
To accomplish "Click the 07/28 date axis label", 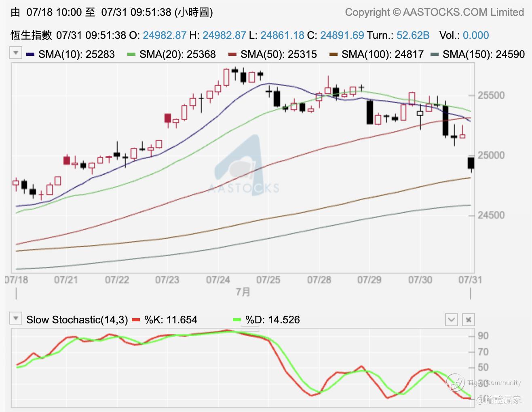I will [x=319, y=280].
